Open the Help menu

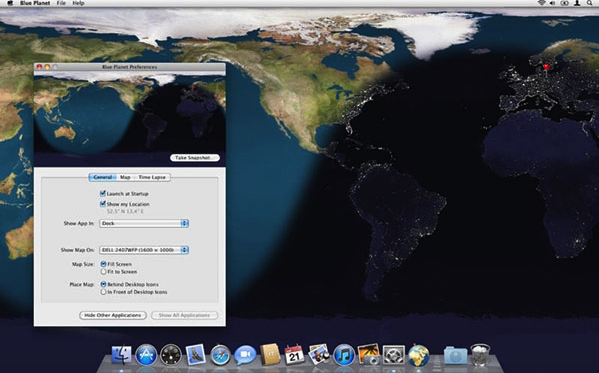tap(78, 3)
